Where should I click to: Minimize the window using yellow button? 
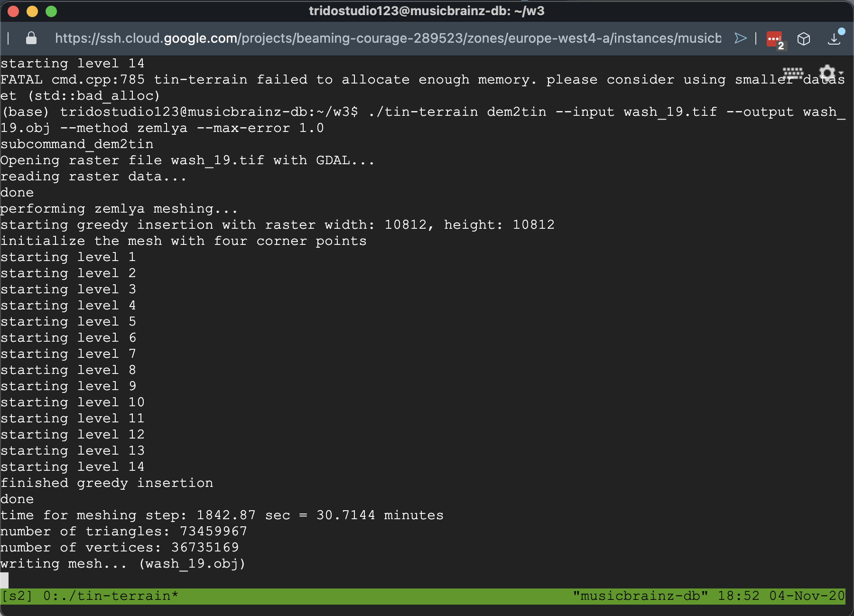[x=32, y=11]
